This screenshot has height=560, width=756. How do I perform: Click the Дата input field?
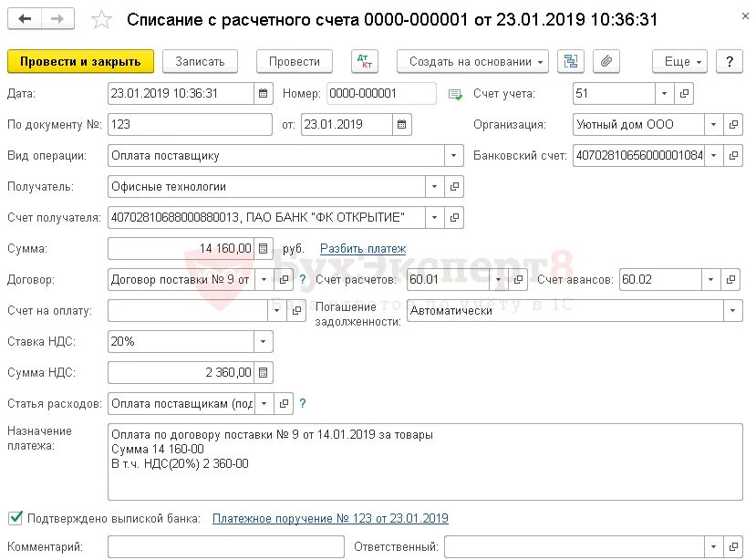point(181,94)
